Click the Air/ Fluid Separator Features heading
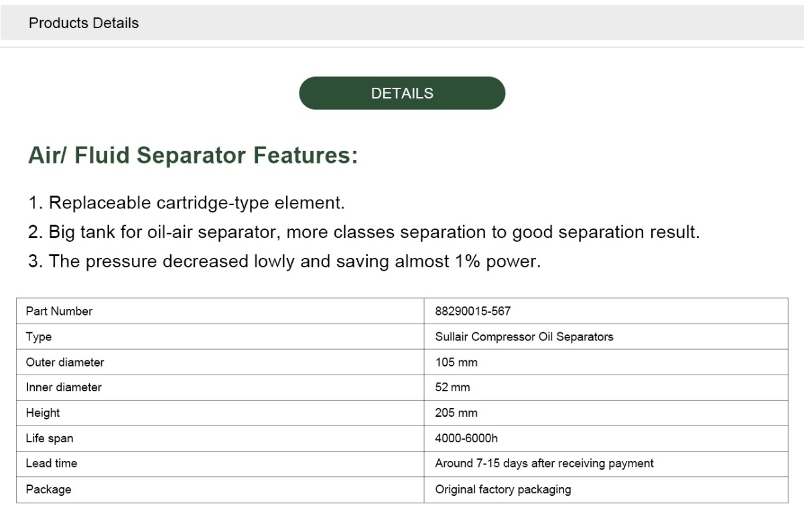Image resolution: width=804 pixels, height=532 pixels. click(193, 155)
